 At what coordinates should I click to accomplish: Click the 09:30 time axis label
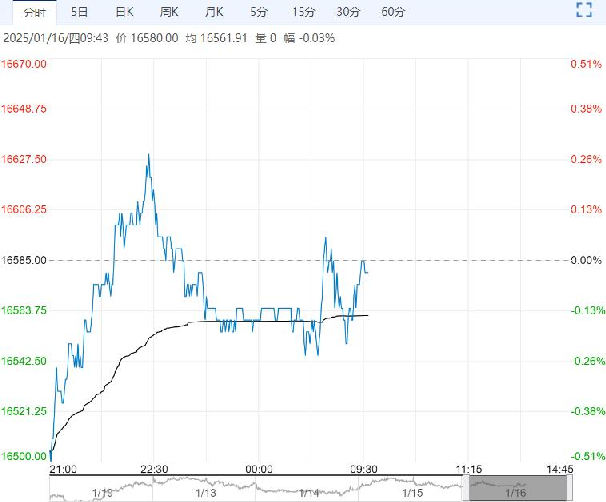pos(364,470)
